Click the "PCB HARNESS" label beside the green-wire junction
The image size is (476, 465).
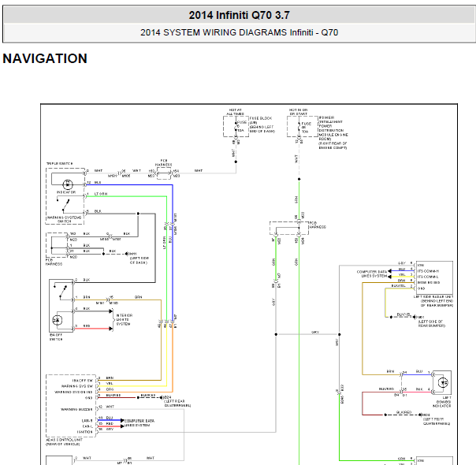pos(318,225)
